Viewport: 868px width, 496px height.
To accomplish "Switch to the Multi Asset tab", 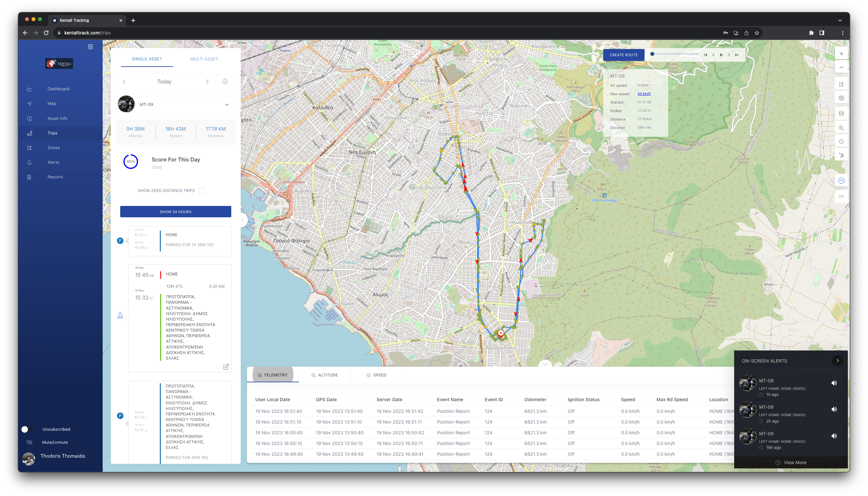I will [204, 59].
